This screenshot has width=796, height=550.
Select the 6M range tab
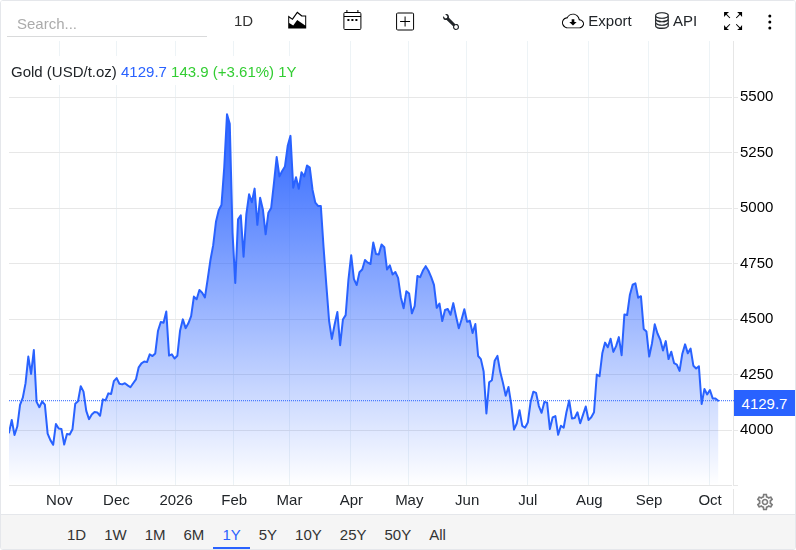click(x=193, y=535)
